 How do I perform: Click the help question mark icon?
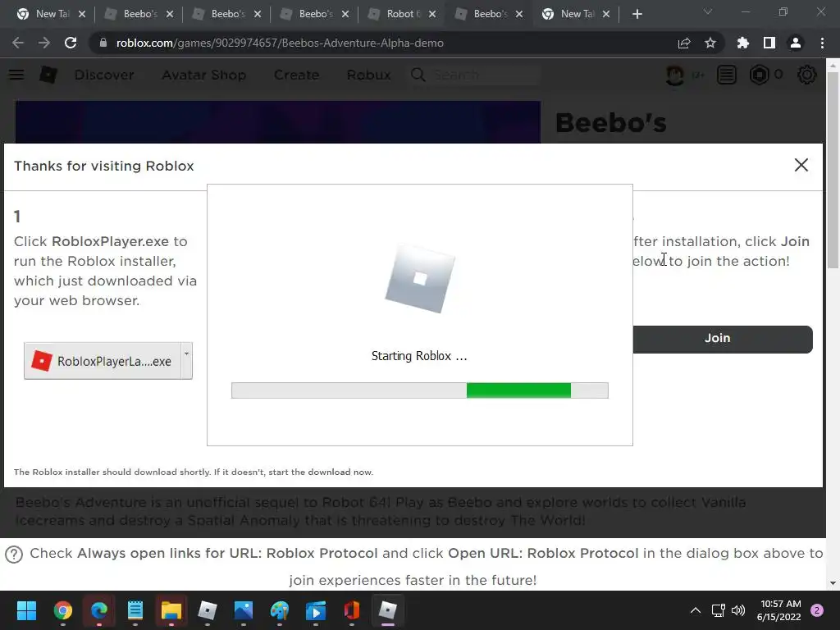coord(14,554)
